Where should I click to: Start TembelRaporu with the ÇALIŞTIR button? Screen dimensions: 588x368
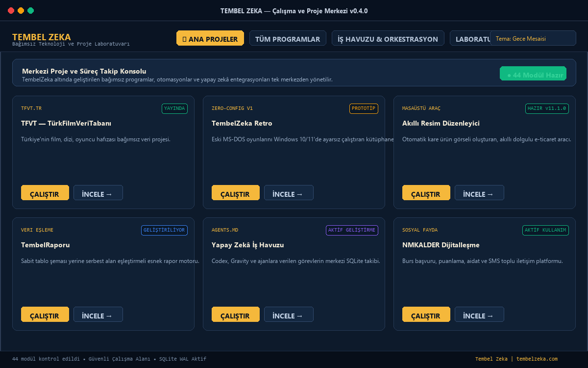tap(45, 315)
